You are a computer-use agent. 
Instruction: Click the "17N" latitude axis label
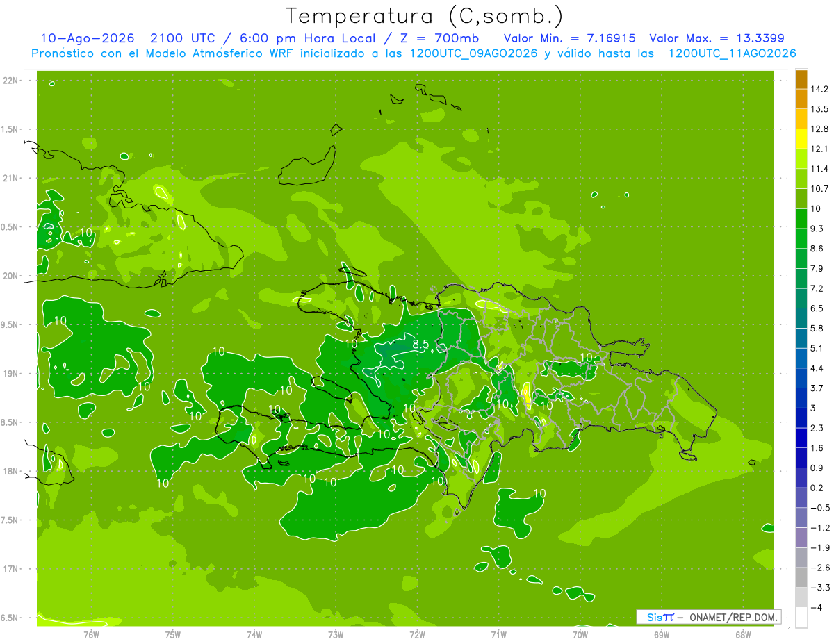[10, 569]
